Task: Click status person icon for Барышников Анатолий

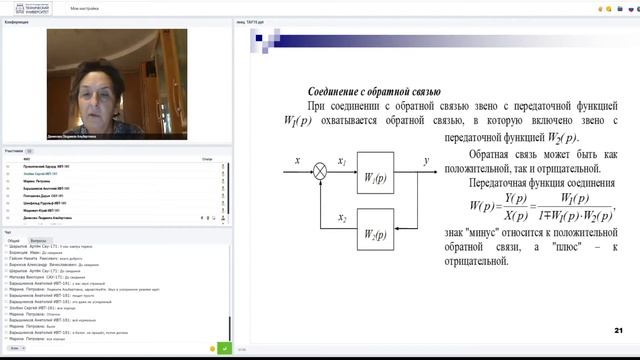Action: point(223,189)
